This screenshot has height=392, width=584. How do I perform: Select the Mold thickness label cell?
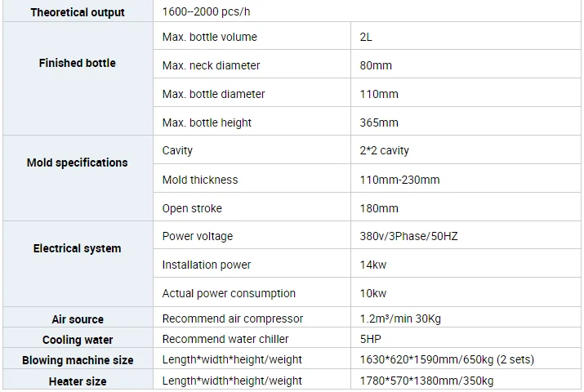200,180
